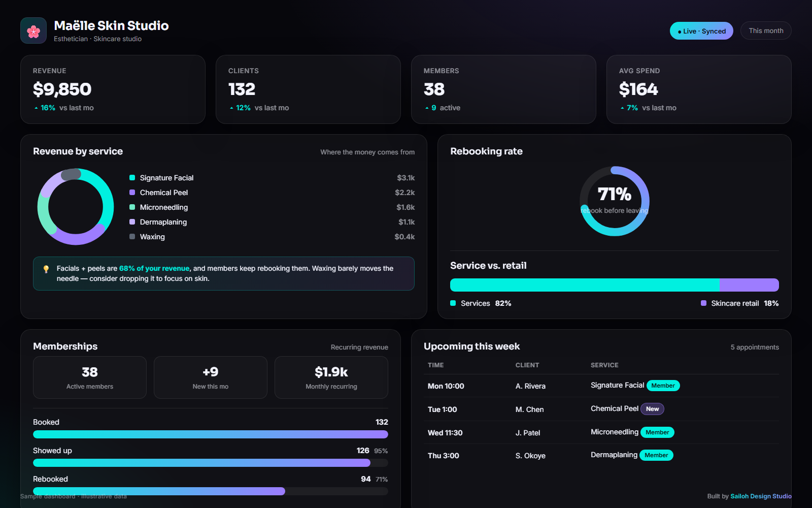The image size is (812, 508).
Task: Select the Mon 10:00 appointment time
Action: coord(446,386)
